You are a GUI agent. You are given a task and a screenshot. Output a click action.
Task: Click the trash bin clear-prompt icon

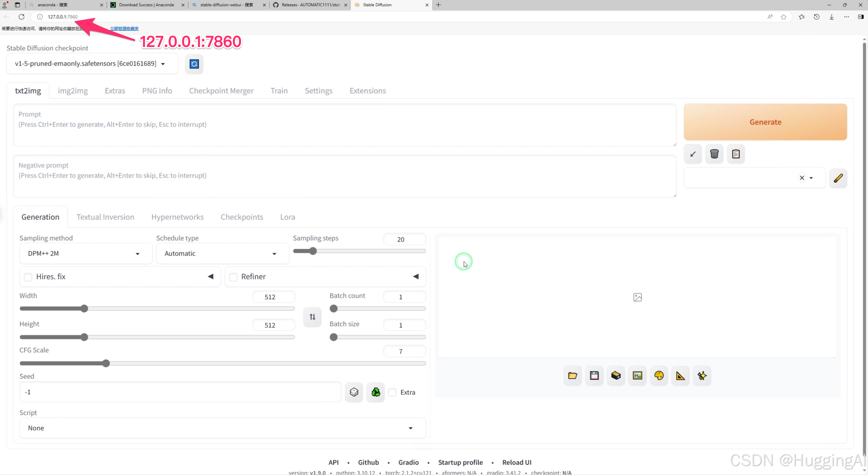(714, 154)
